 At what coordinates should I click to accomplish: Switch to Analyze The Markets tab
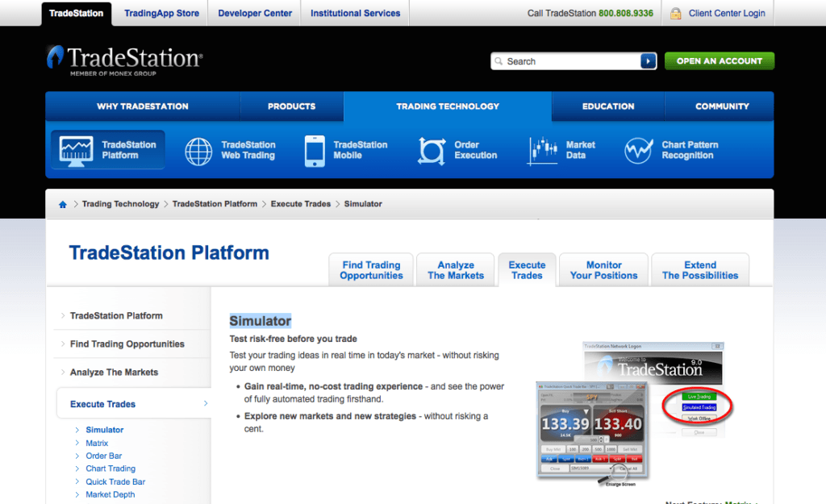[x=456, y=270]
